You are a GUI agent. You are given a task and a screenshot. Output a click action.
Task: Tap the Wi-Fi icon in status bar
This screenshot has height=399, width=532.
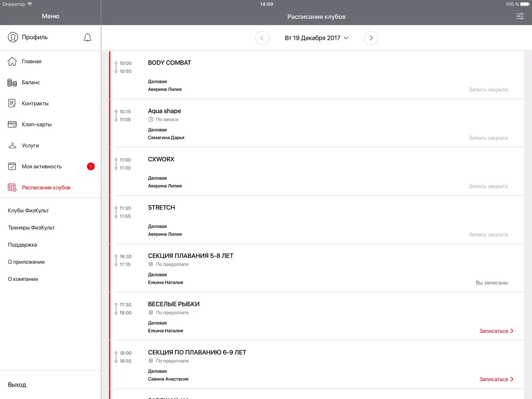click(x=30, y=4)
